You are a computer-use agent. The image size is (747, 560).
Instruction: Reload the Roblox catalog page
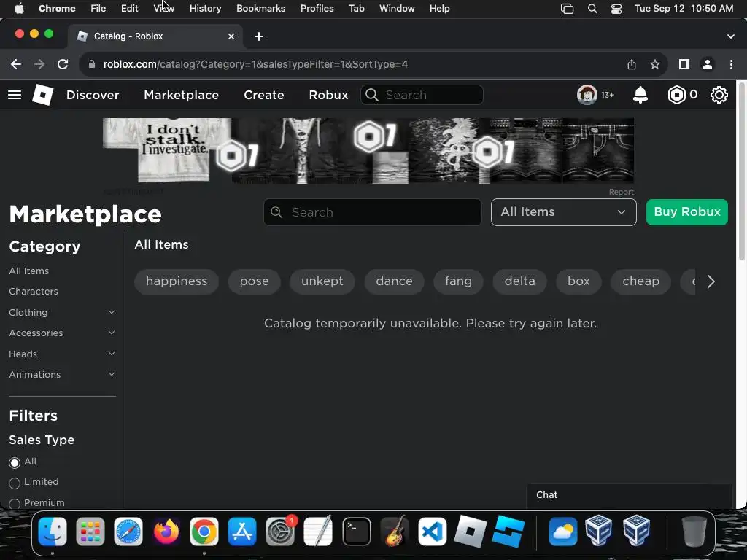(x=63, y=64)
